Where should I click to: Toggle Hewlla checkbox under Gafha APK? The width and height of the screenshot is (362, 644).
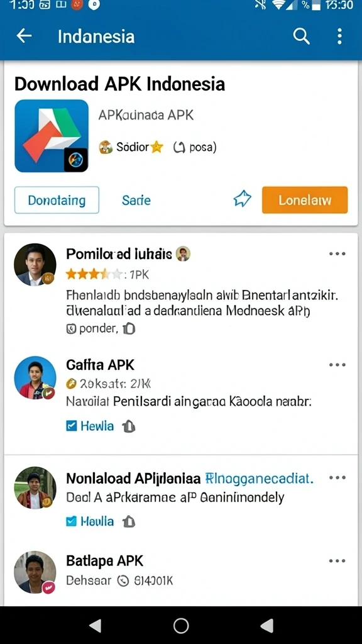(x=72, y=426)
